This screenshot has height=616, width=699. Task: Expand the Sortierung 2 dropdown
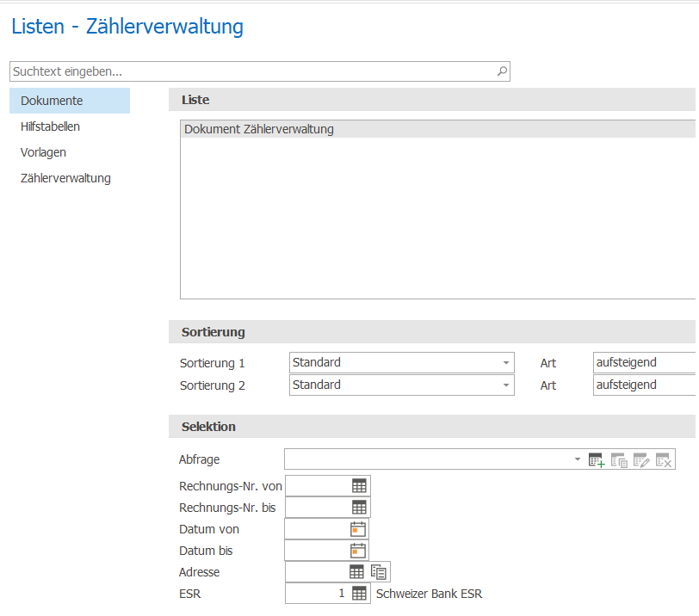(506, 385)
